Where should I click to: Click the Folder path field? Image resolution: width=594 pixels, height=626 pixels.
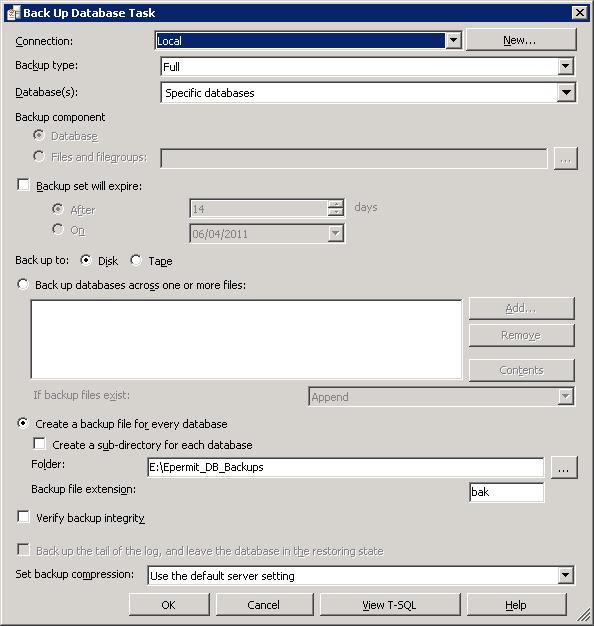pos(346,467)
